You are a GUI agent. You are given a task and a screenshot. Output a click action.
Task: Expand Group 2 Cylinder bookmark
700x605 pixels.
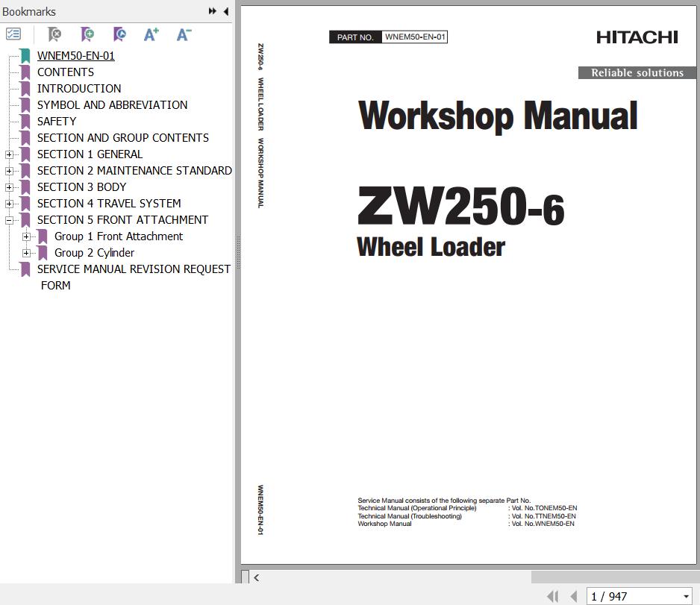[26, 254]
